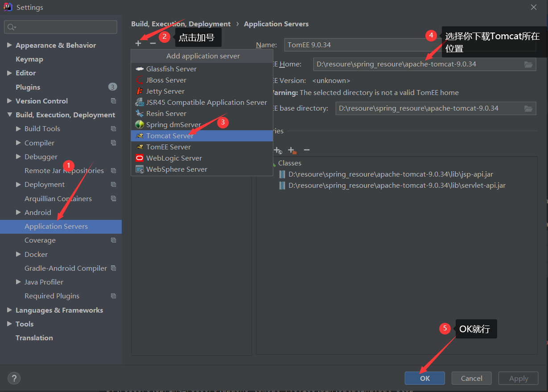Browse folder for TomEE Home path
Screen dimensions: 548x392
click(x=528, y=64)
